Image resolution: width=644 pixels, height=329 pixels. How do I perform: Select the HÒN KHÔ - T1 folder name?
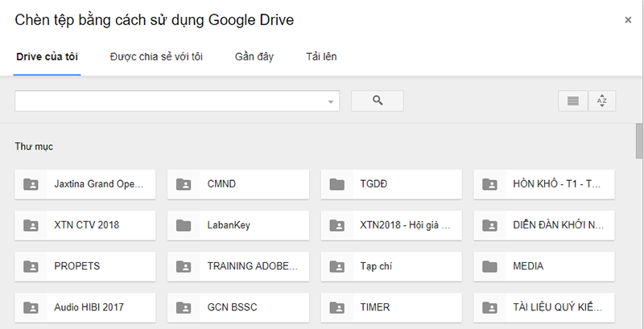click(557, 184)
